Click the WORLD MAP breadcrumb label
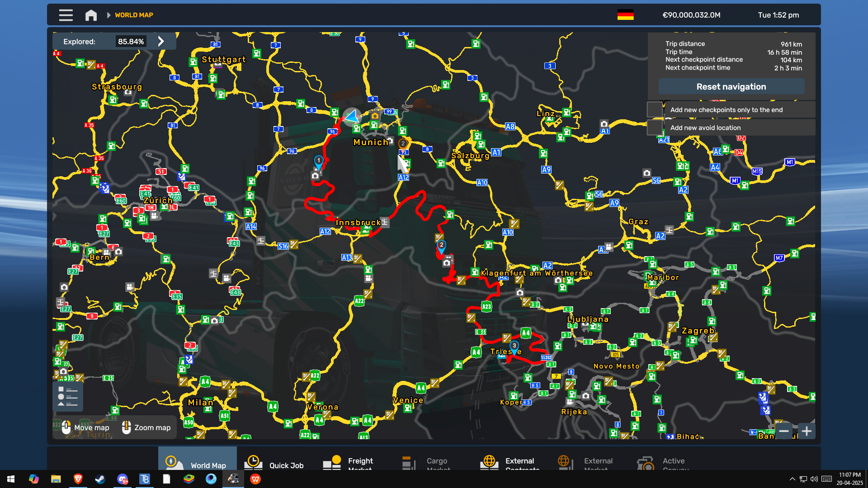868x488 pixels. coord(134,15)
